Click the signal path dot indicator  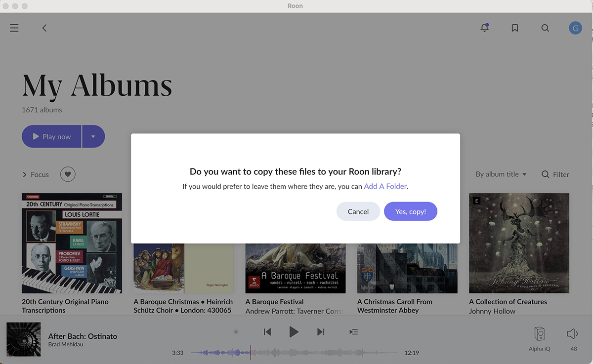(236, 332)
